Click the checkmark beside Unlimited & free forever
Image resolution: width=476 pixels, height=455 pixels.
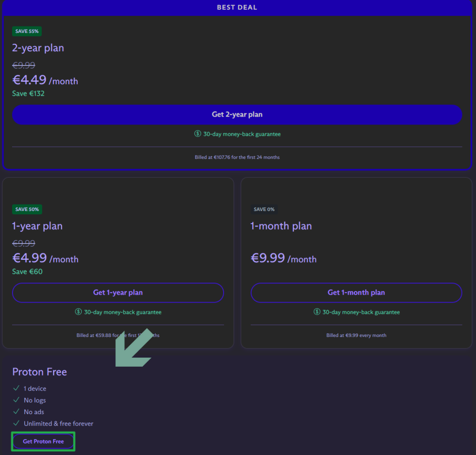[16, 423]
